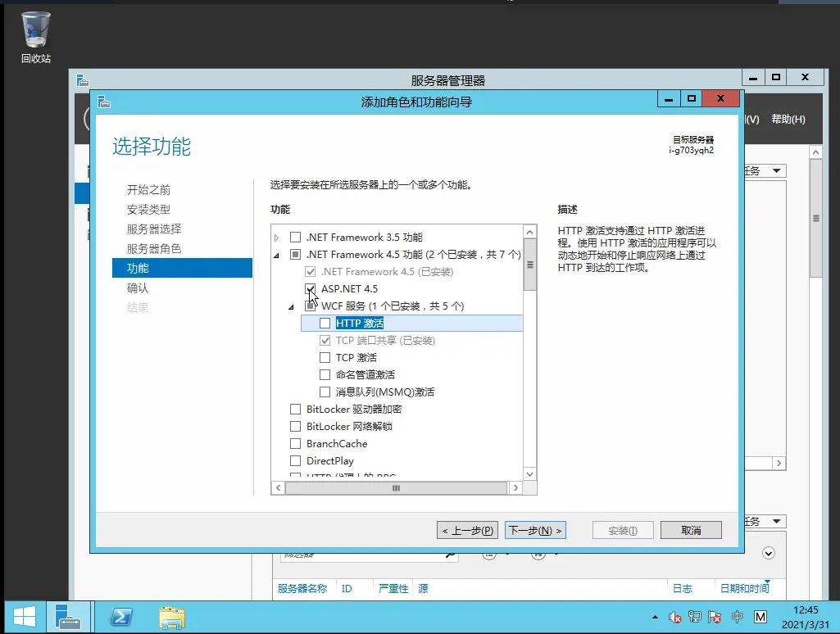The height and width of the screenshot is (634, 840).
Task: Click the feature list horizontal scrollbar thumb
Action: tap(396, 487)
